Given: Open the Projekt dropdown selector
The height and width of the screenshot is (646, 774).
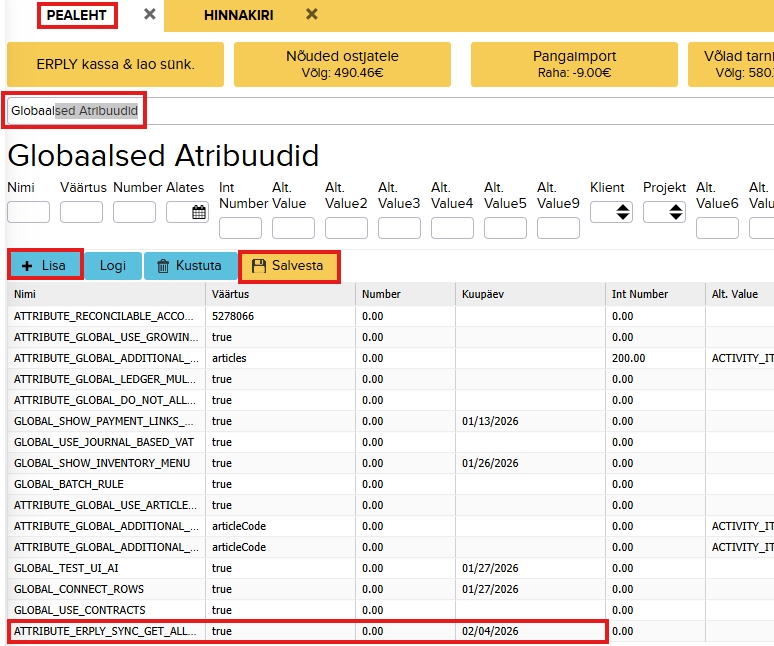Looking at the screenshot, I should 664,212.
